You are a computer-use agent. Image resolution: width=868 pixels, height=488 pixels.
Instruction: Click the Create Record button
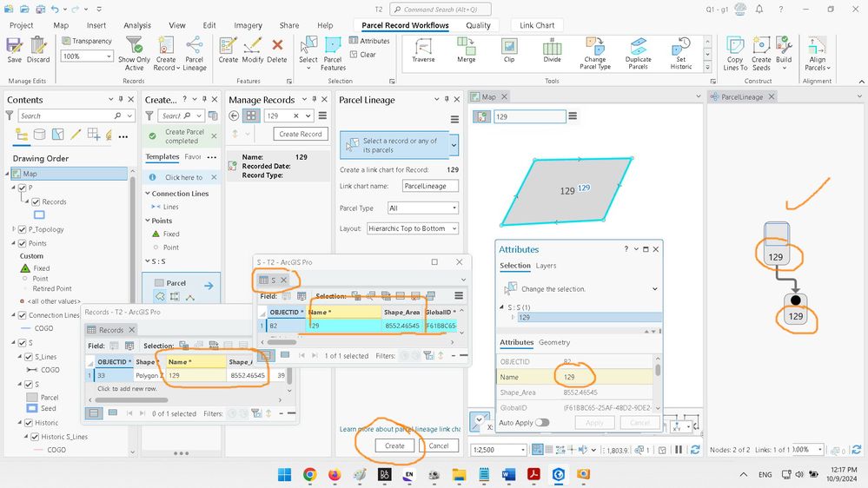(x=301, y=134)
